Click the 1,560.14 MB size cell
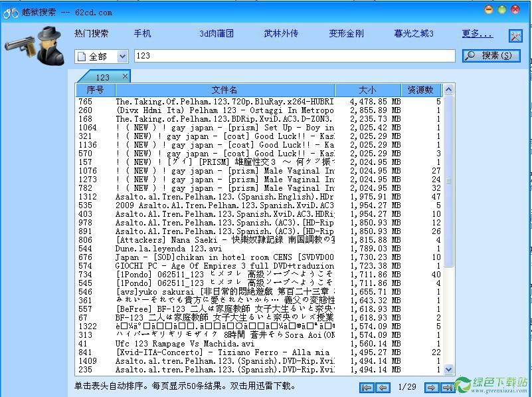Screen dimensions: 532x397 375,344
